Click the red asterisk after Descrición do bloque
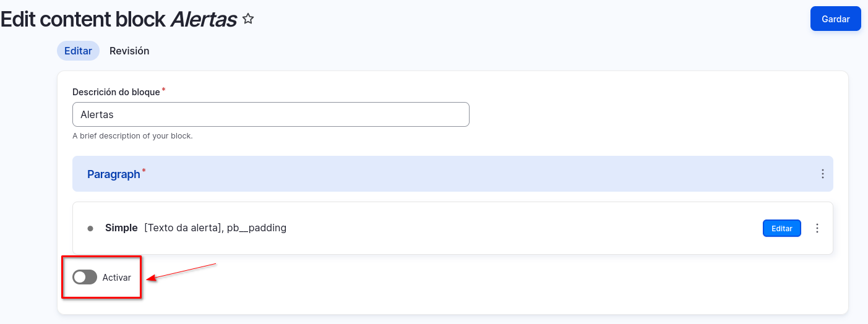The height and width of the screenshot is (324, 868). click(164, 90)
